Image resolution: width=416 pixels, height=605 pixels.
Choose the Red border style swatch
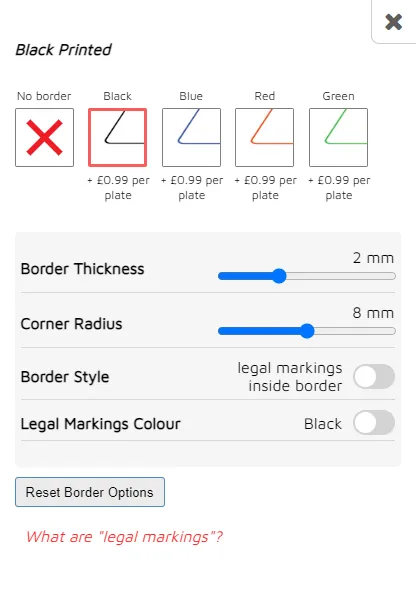pos(265,137)
